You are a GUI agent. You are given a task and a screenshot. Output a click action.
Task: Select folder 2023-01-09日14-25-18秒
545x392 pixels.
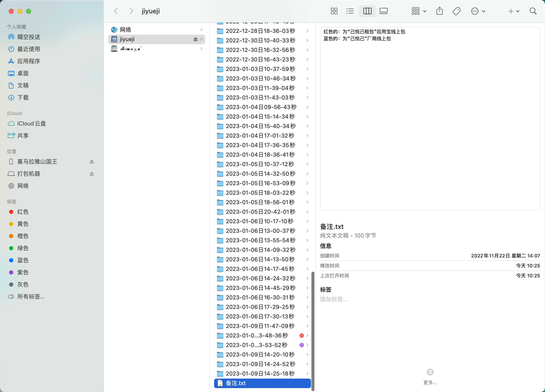click(262, 373)
